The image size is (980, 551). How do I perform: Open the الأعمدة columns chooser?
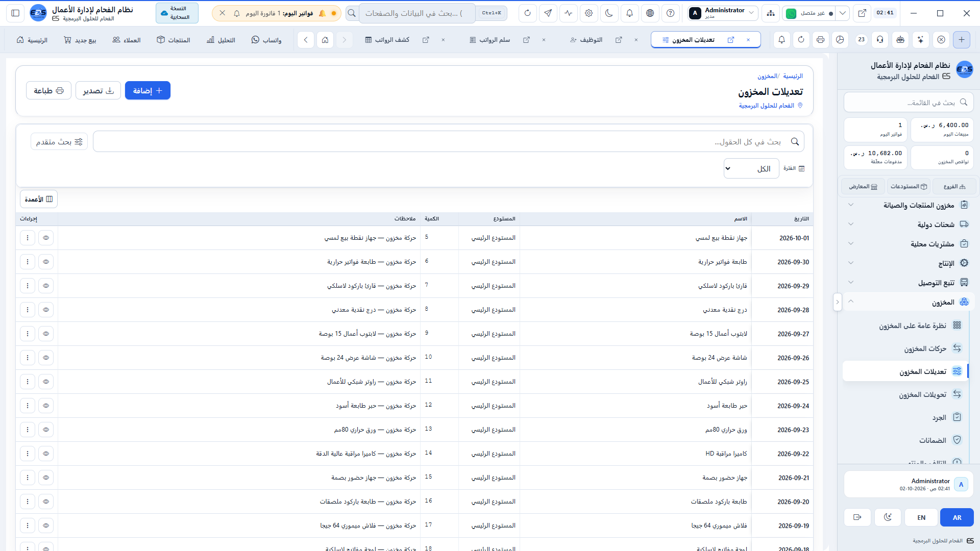click(39, 199)
